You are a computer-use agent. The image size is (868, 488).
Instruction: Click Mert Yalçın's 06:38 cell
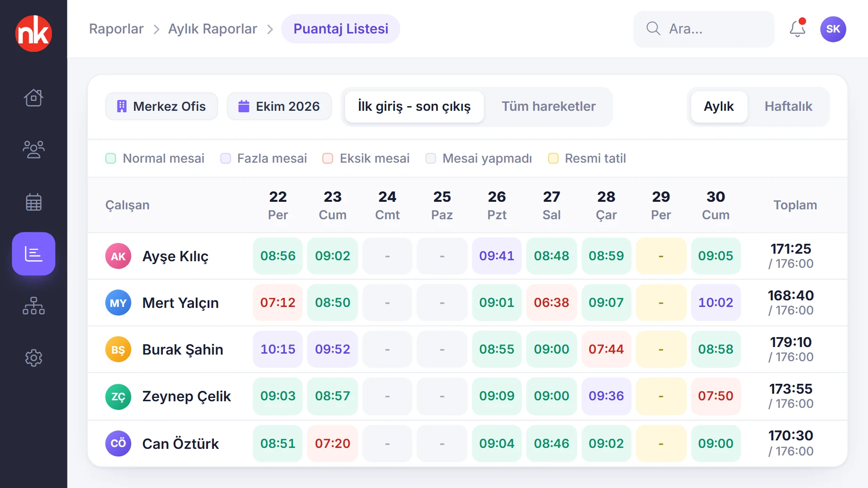pyautogui.click(x=551, y=303)
